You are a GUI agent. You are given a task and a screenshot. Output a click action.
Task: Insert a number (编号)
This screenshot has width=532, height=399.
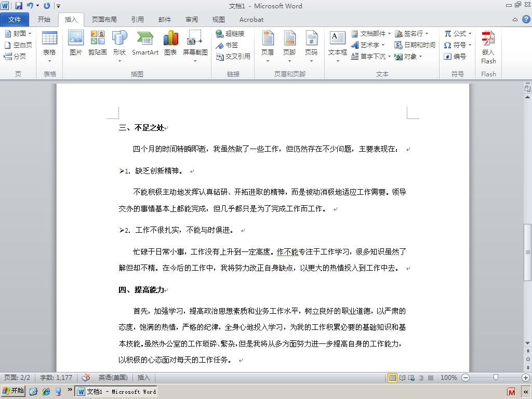[455, 56]
